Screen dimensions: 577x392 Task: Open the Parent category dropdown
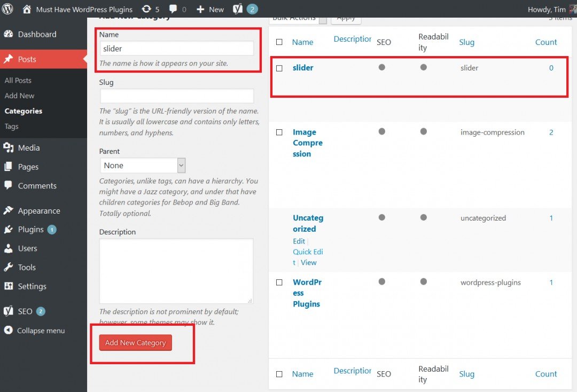click(x=143, y=166)
